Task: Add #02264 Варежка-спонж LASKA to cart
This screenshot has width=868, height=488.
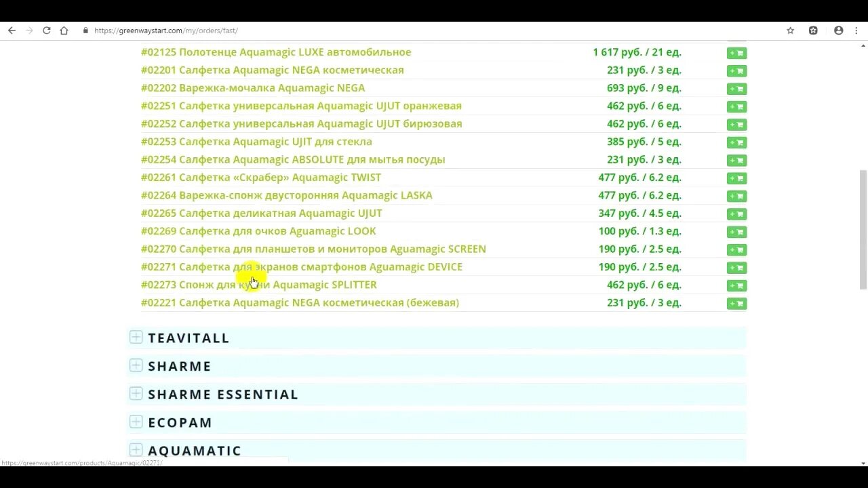Action: [736, 196]
